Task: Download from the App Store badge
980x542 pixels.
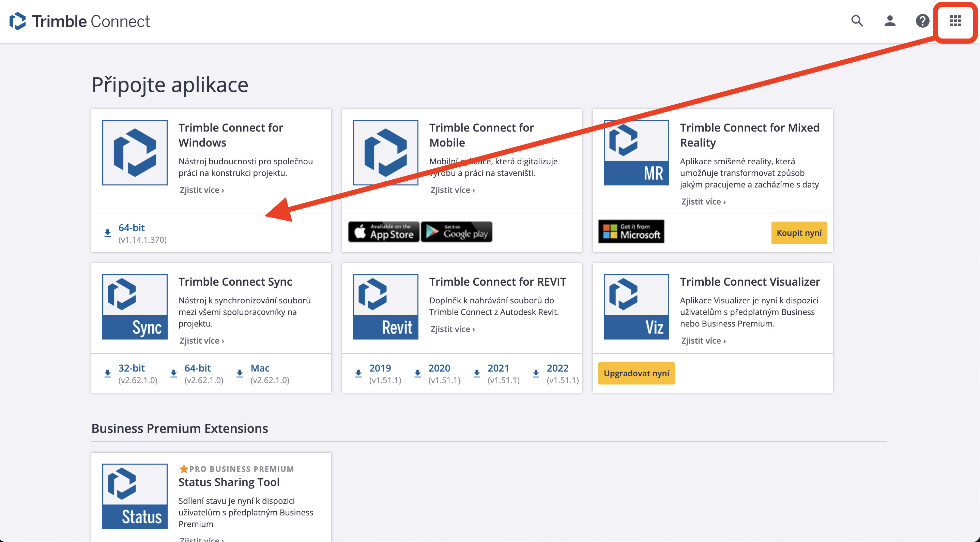Action: click(383, 231)
